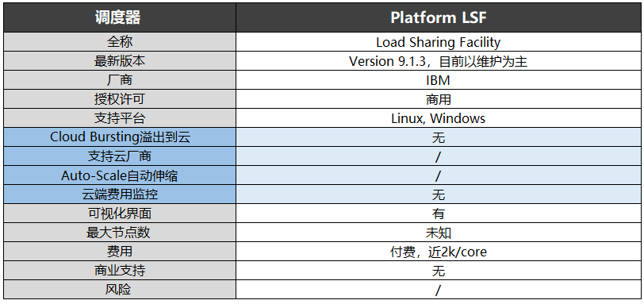Select the Linux, Windows cell

[438, 118]
